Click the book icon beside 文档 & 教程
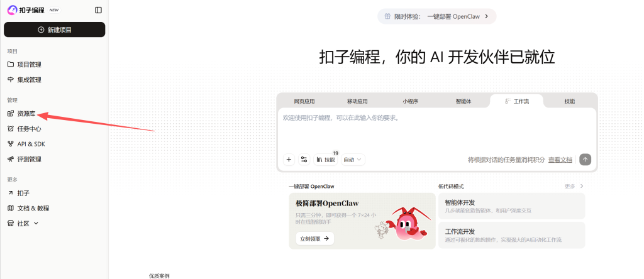This screenshot has height=279, width=644. pos(11,209)
